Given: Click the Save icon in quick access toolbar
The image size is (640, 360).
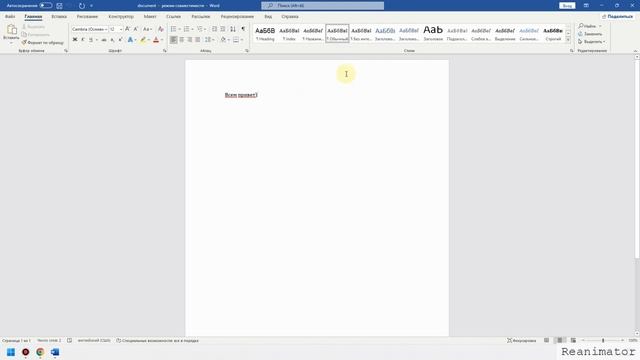Looking at the screenshot, I should [x=60, y=6].
